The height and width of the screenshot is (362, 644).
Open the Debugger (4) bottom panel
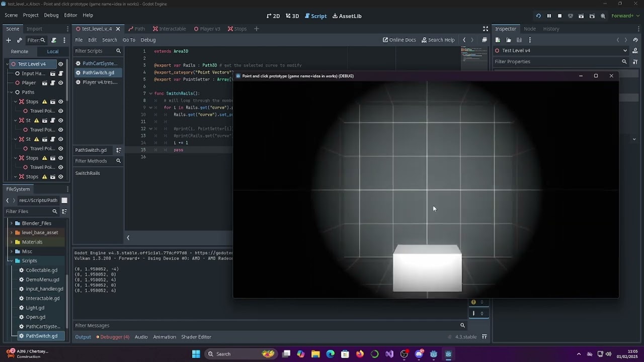pyautogui.click(x=113, y=337)
